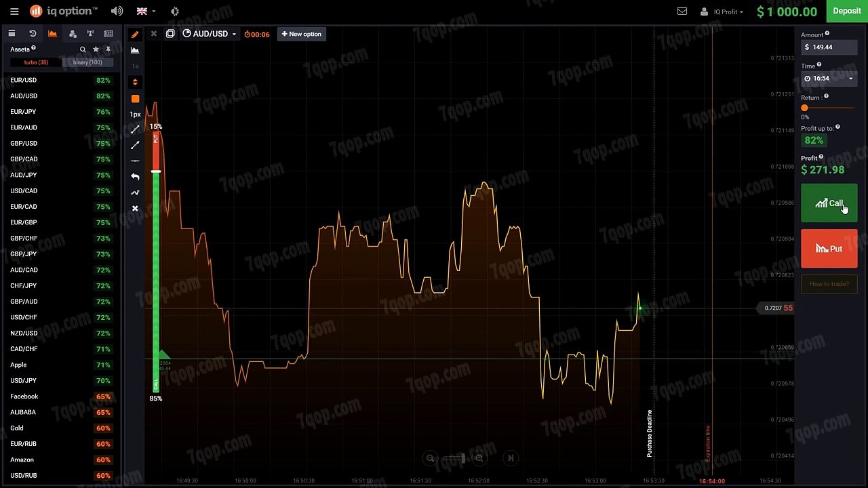Zoom in the chart
Image resolution: width=868 pixels, height=488 pixels.
(x=479, y=458)
